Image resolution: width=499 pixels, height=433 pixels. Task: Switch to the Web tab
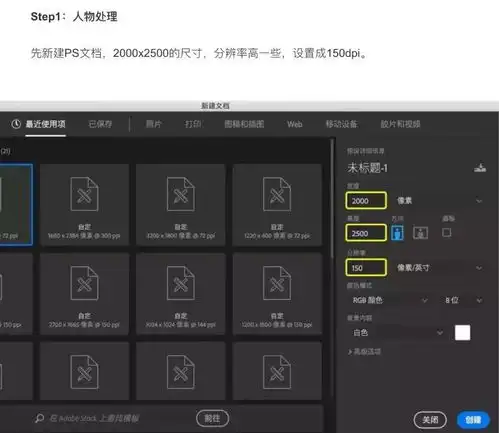[295, 124]
